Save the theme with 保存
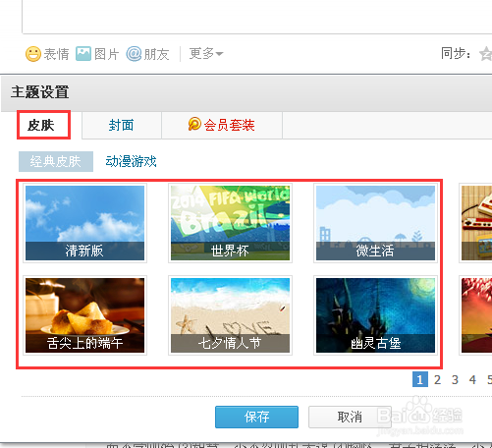The width and height of the screenshot is (492, 448). click(x=256, y=417)
